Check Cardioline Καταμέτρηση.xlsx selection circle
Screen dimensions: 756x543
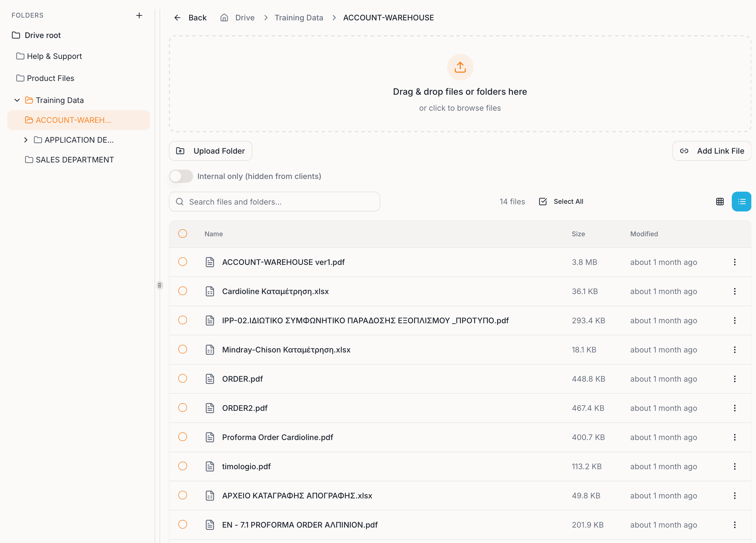click(x=183, y=291)
